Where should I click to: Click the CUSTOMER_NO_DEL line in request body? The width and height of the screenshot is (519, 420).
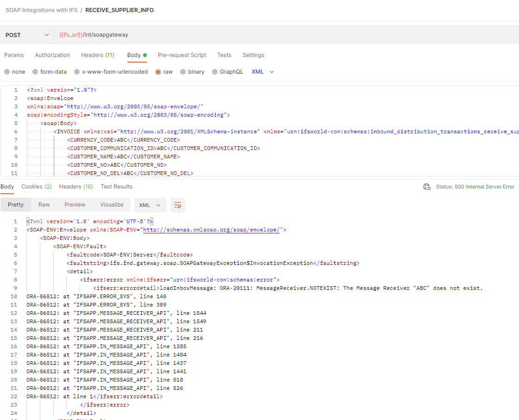pos(130,173)
